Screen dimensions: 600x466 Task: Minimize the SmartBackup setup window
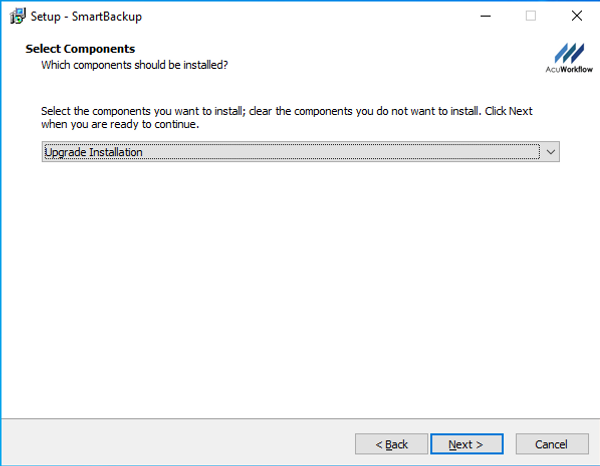[x=484, y=16]
